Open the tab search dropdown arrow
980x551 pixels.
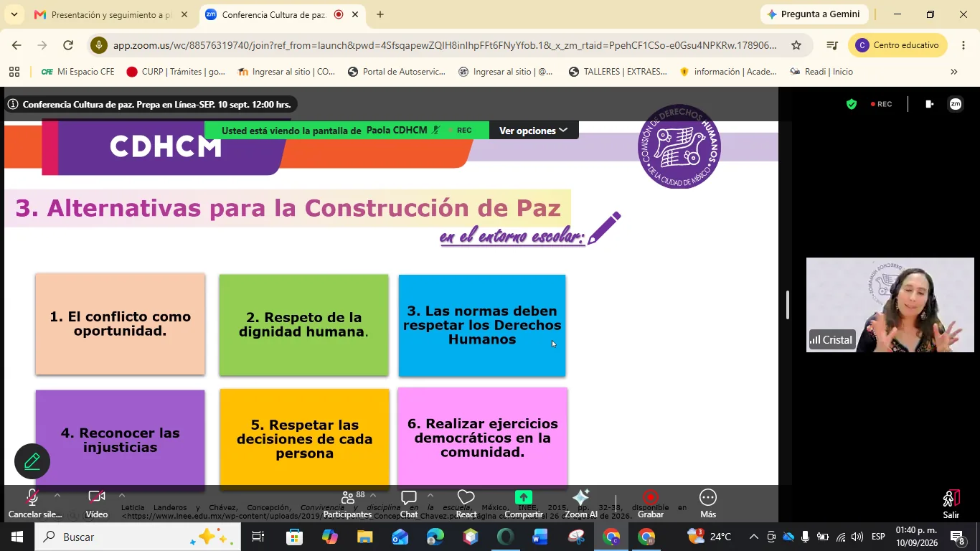click(14, 14)
